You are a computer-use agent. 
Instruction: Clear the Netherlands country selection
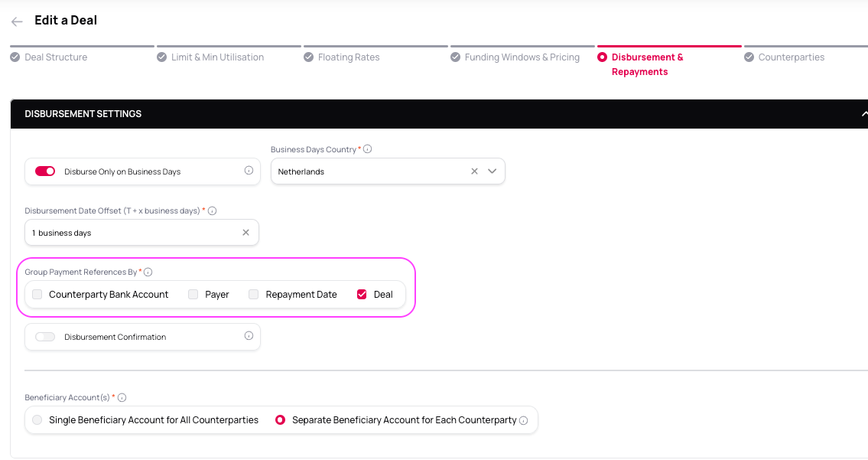point(474,171)
